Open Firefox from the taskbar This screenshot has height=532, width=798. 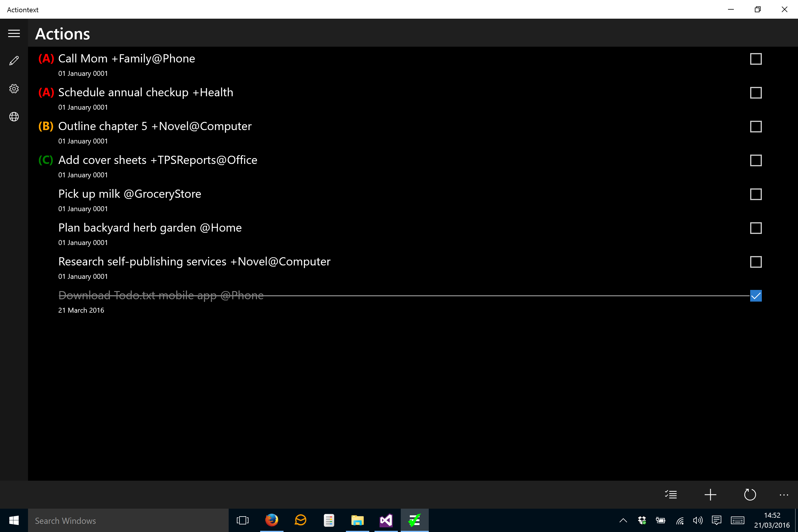click(x=272, y=520)
